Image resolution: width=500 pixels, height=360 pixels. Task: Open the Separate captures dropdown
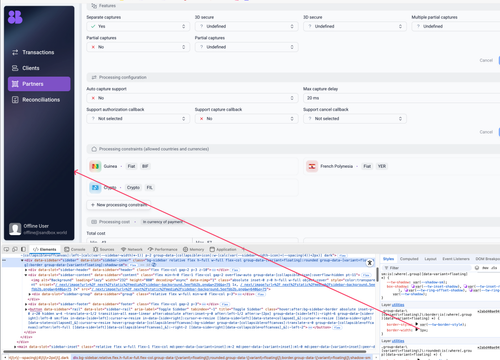[x=138, y=26]
